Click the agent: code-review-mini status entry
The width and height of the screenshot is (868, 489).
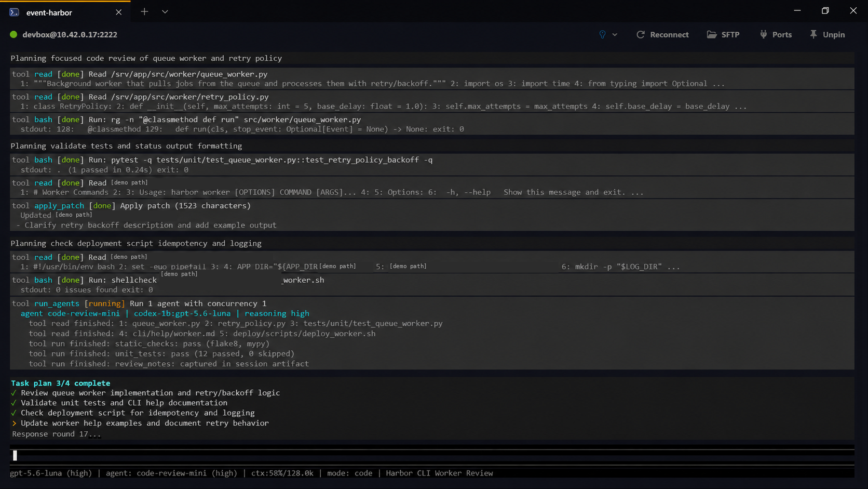coord(171,473)
